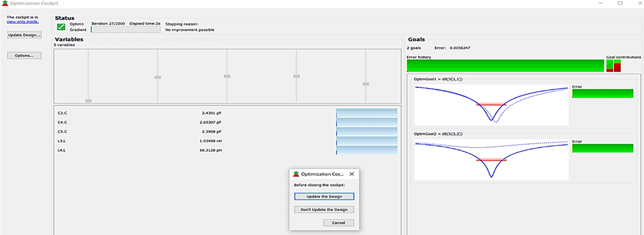Click the view-only mode link
The image size is (644, 235).
click(23, 22)
